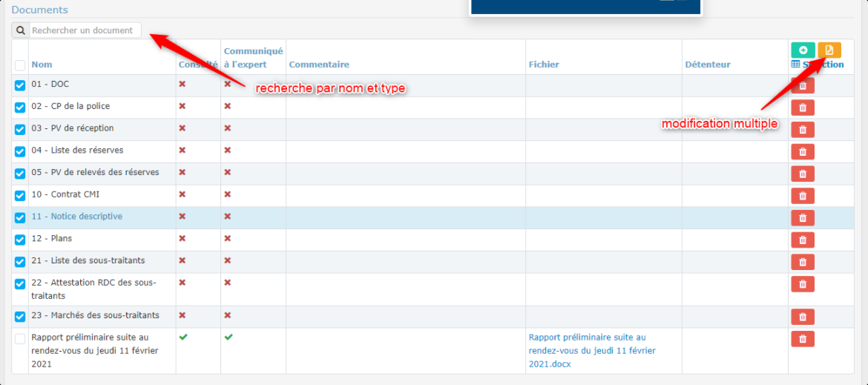This screenshot has height=385, width=868.
Task: Uncheck the 21 - Liste des sous-traitants checkbox
Action: pos(20,261)
